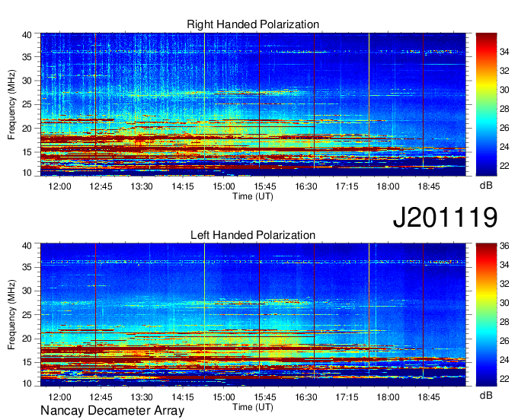Click 'dB' label under the lower color bar
Viewport: 518px width, 420px height.
(x=486, y=395)
